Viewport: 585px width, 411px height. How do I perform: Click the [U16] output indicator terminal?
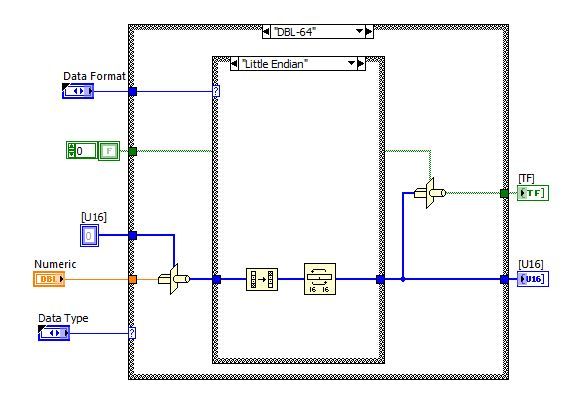[533, 279]
